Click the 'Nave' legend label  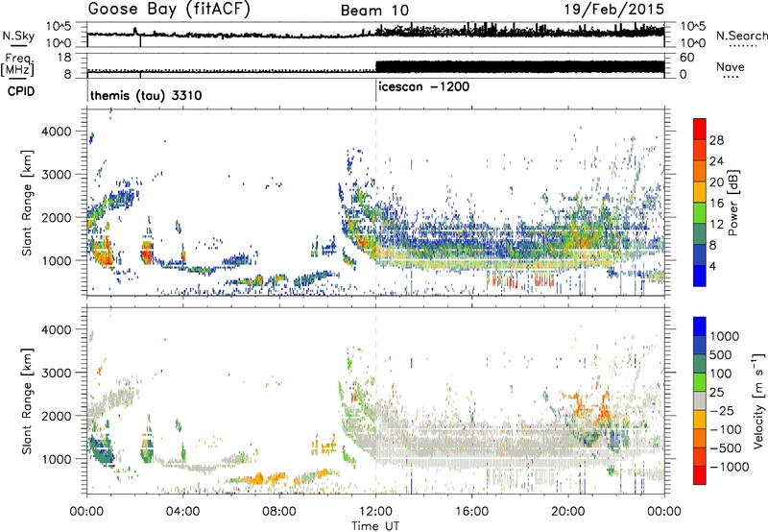click(x=730, y=66)
